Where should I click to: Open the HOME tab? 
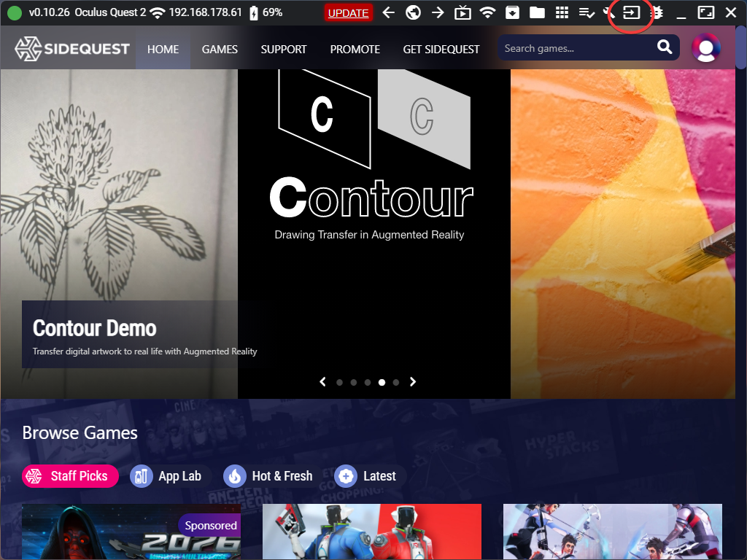[x=163, y=49]
